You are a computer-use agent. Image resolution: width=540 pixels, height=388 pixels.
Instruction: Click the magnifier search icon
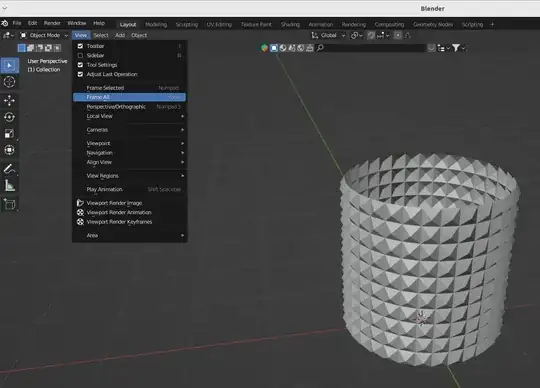click(320, 48)
